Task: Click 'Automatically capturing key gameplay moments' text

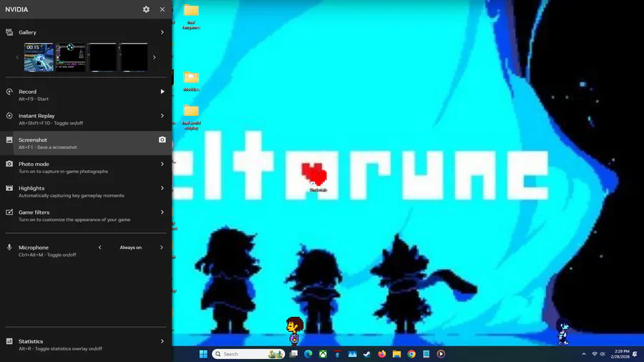Action: (x=71, y=196)
